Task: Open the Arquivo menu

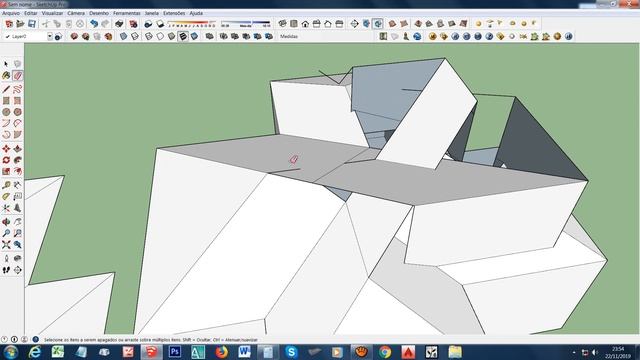Action: pyautogui.click(x=11, y=13)
